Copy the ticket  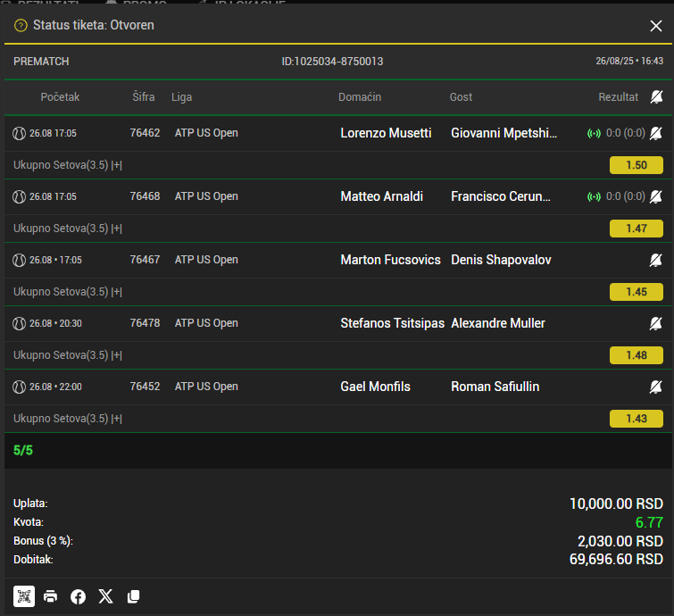point(134,596)
